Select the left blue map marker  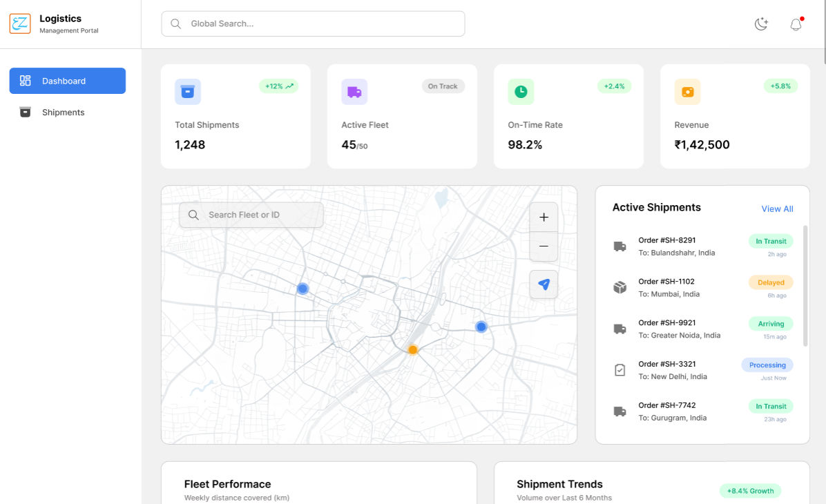point(302,289)
